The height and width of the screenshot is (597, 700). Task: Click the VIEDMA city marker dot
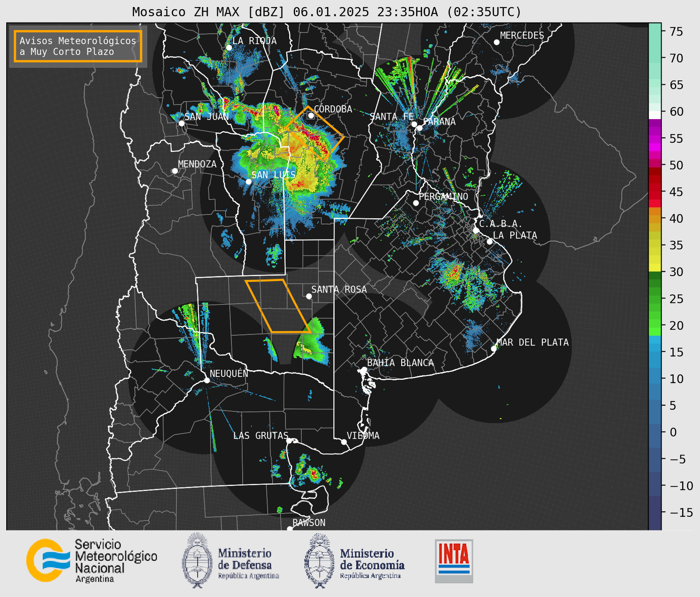(x=344, y=442)
